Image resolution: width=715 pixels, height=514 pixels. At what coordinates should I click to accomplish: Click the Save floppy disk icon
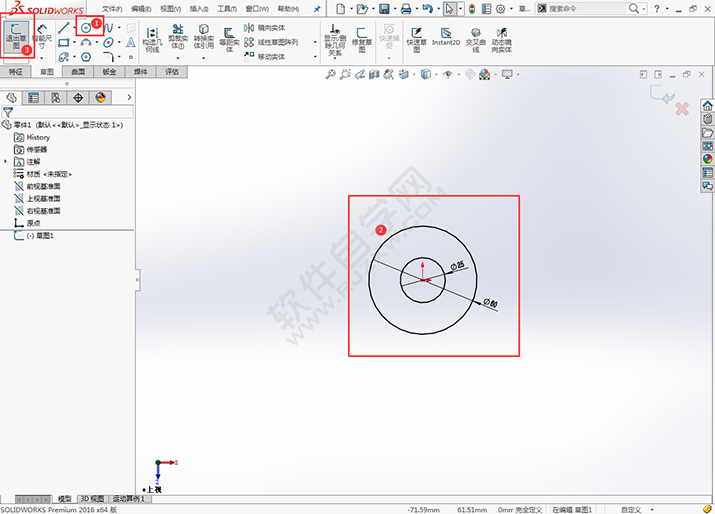384,9
